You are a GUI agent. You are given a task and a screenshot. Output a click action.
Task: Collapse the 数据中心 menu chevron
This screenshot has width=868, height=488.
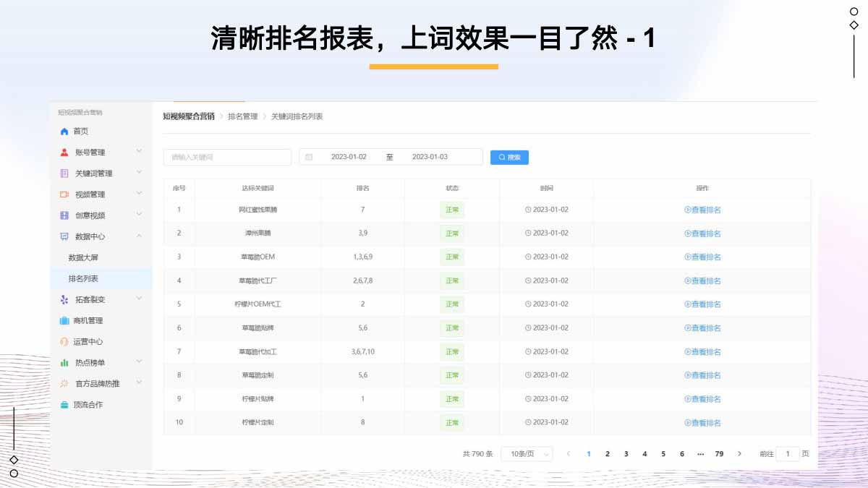(x=139, y=236)
